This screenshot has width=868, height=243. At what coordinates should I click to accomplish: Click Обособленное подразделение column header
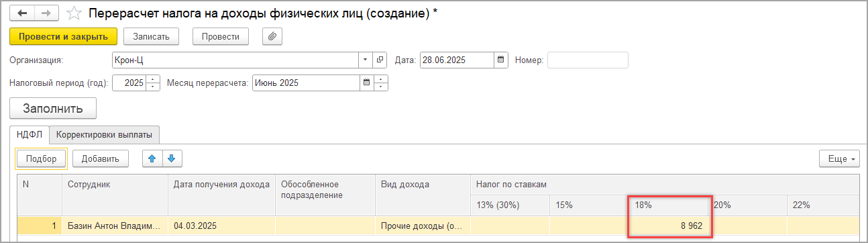pos(325,195)
